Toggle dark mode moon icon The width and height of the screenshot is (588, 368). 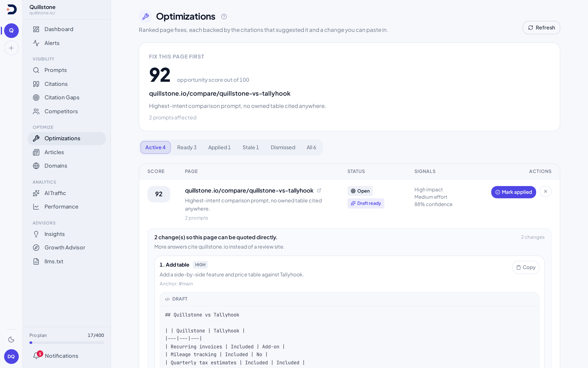[11, 340]
